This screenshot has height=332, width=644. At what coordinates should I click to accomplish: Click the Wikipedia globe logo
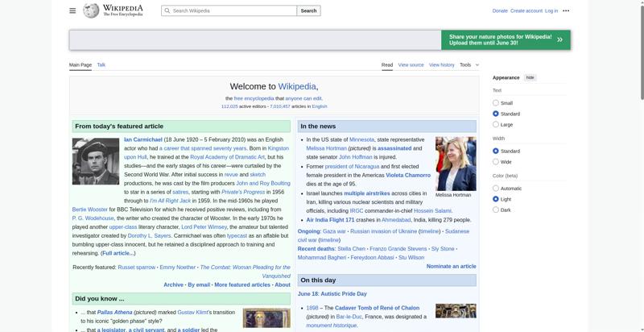[x=91, y=10]
